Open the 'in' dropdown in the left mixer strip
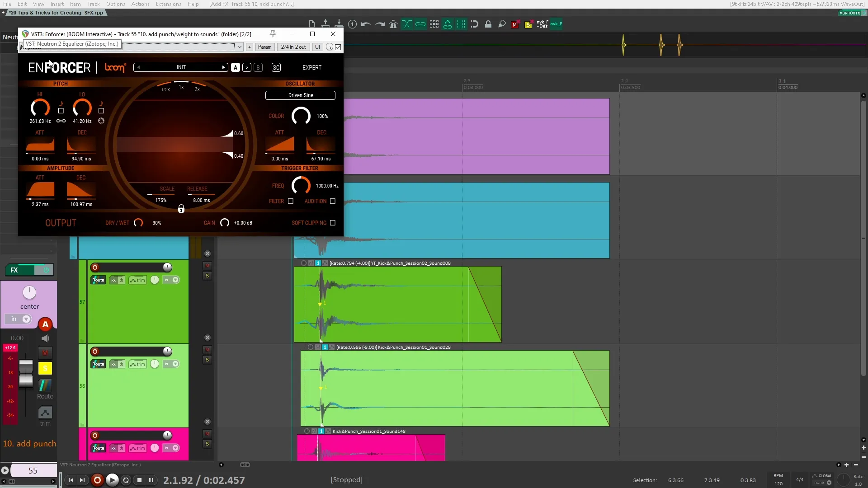868x488 pixels. pyautogui.click(x=19, y=319)
